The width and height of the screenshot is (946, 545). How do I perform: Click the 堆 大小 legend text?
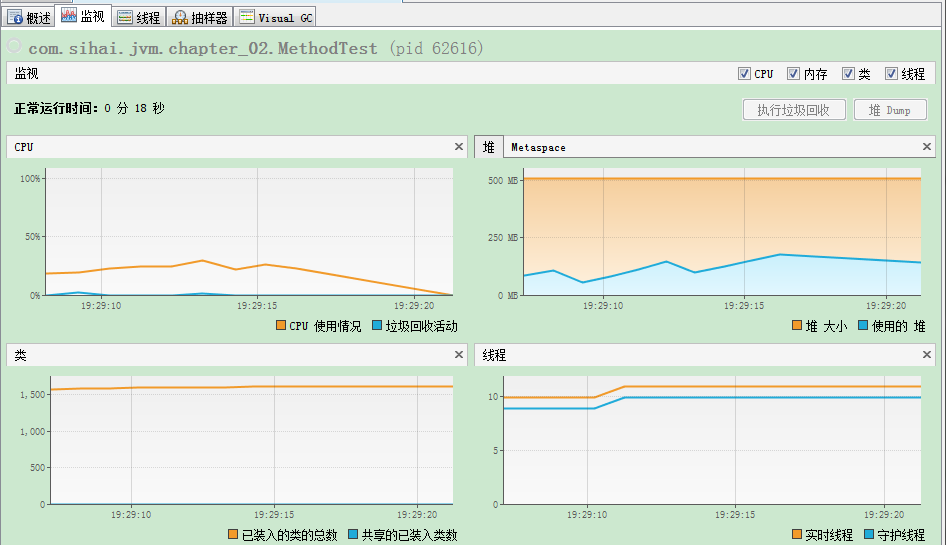[x=826, y=326]
